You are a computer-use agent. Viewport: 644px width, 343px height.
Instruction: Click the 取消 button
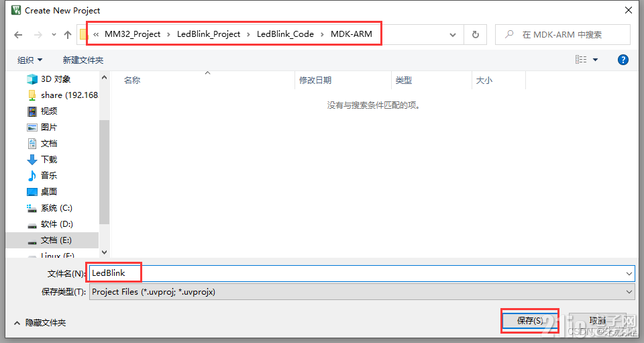tap(597, 320)
